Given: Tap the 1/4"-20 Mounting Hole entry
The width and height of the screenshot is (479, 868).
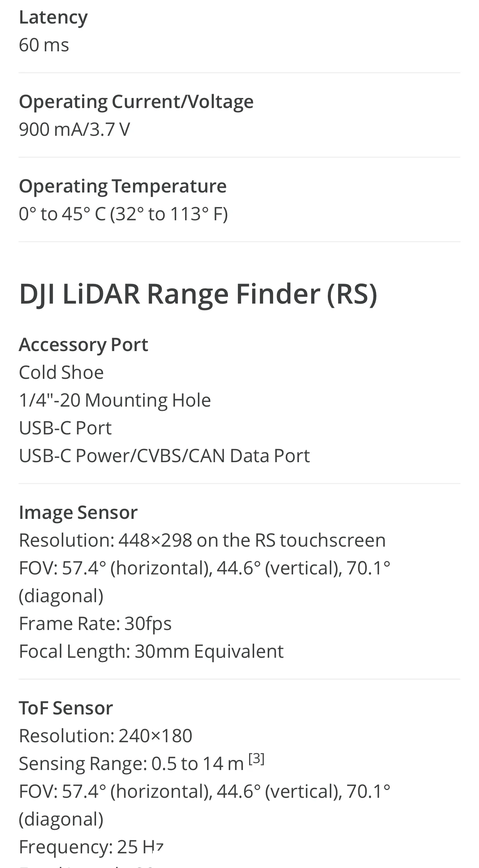Looking at the screenshot, I should (115, 400).
